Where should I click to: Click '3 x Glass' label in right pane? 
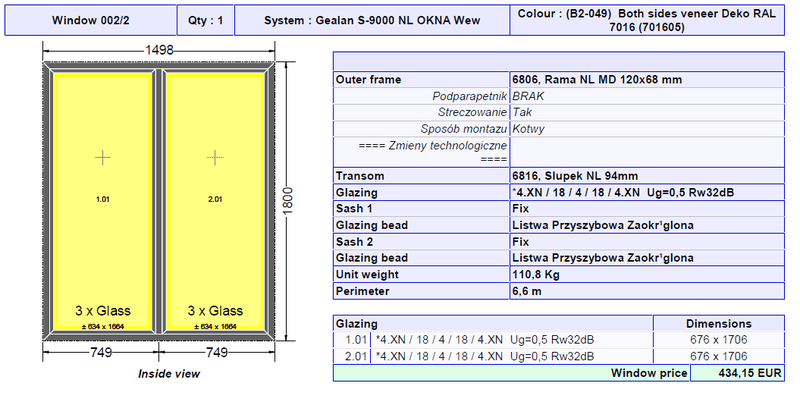[215, 311]
